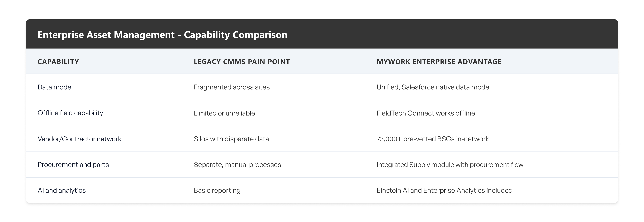Click 'Einstein AI and Enterprise Analytics included'

(x=444, y=190)
